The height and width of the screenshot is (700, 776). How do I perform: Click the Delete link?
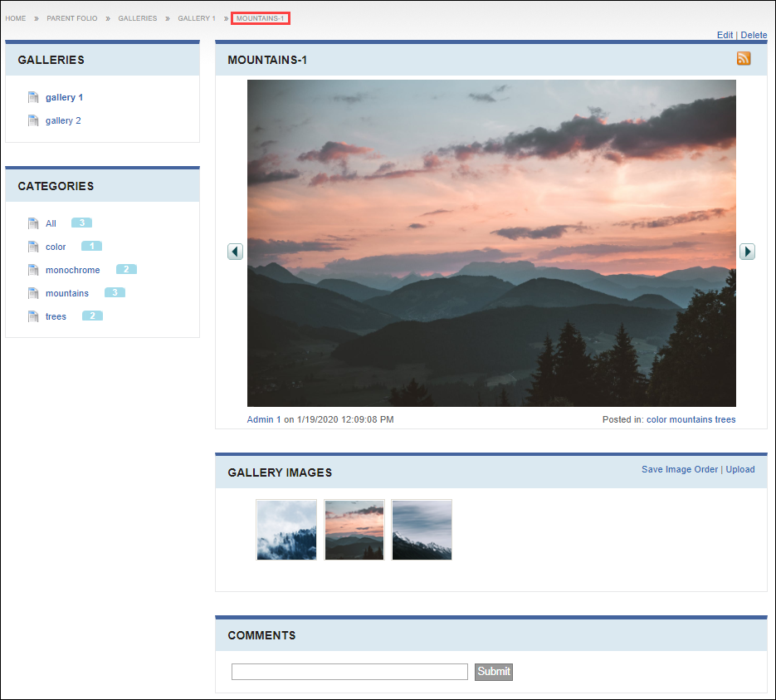(753, 35)
